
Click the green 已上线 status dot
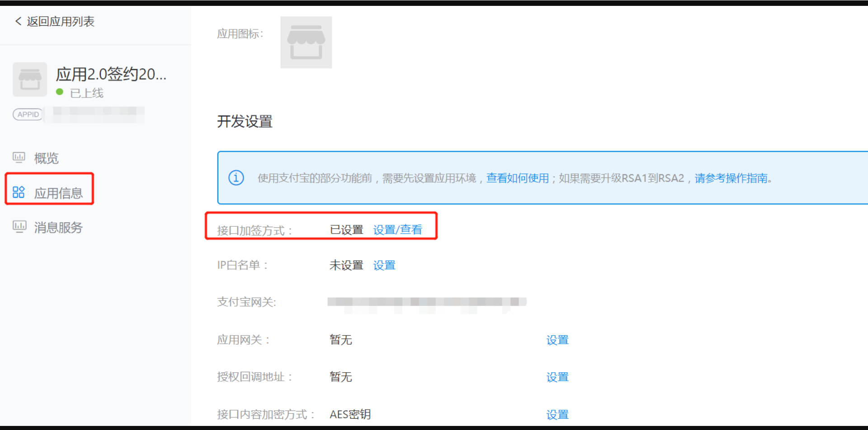pos(60,92)
